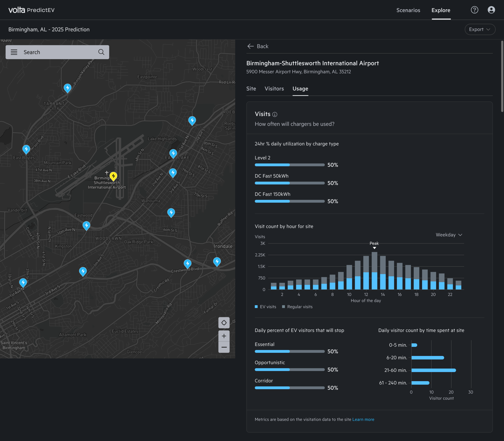Click the Volta PredictEV logo

[31, 10]
